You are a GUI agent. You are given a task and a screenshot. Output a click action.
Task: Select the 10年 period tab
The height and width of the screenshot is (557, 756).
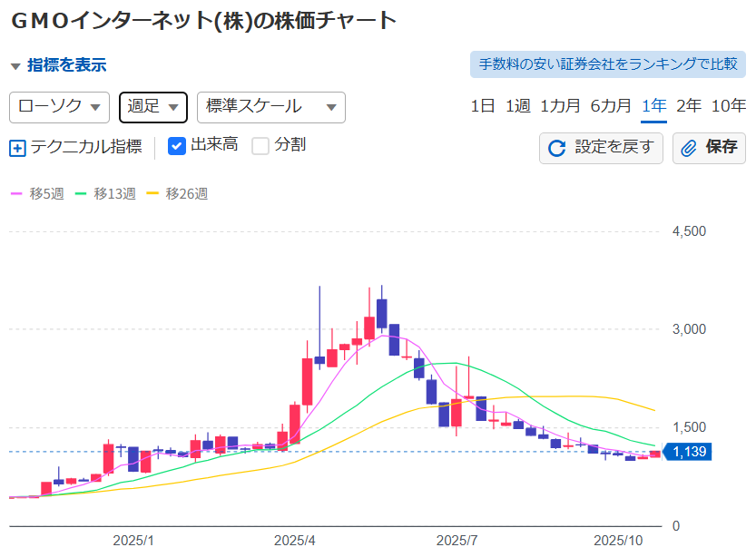tap(729, 106)
